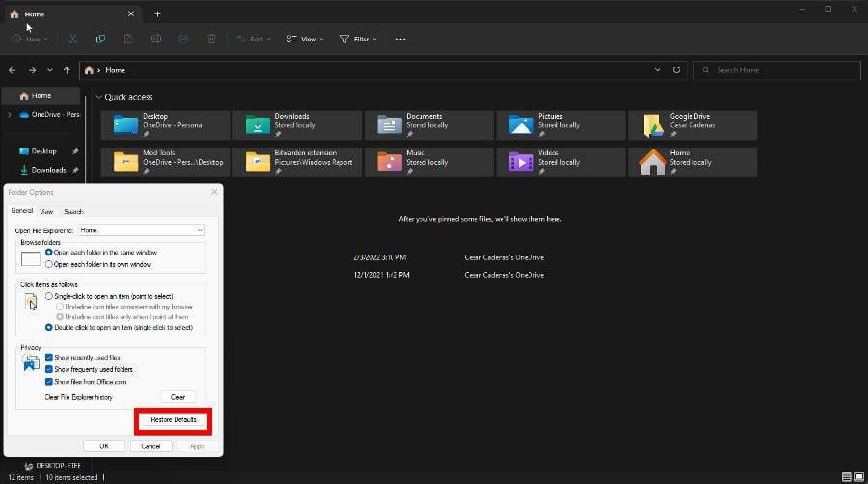This screenshot has width=868, height=484.
Task: Click the Share icon in toolbar
Action: tap(184, 39)
